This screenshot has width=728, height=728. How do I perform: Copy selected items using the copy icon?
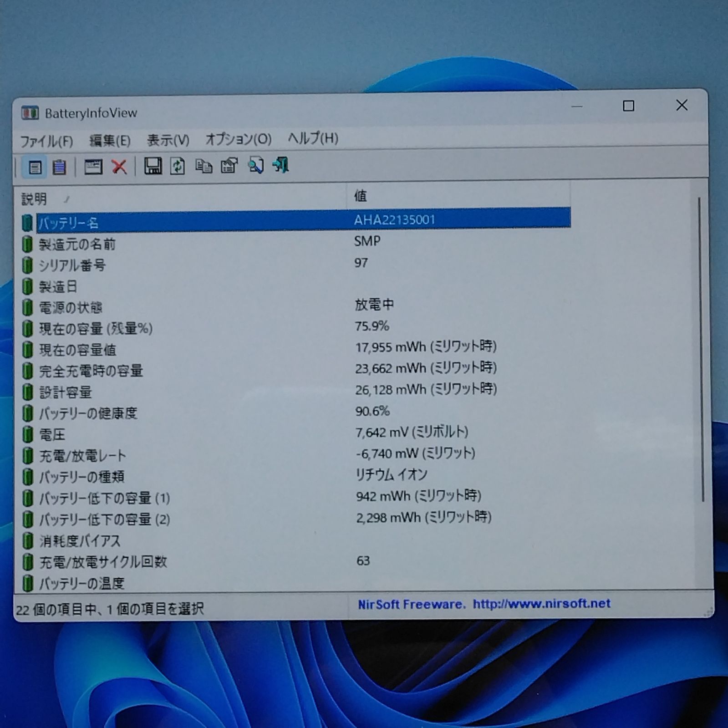tap(204, 166)
